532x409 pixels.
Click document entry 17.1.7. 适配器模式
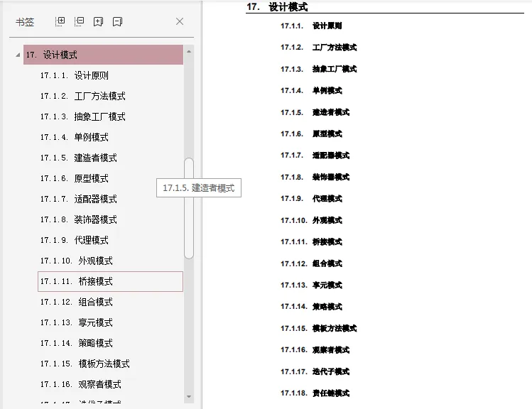point(315,156)
